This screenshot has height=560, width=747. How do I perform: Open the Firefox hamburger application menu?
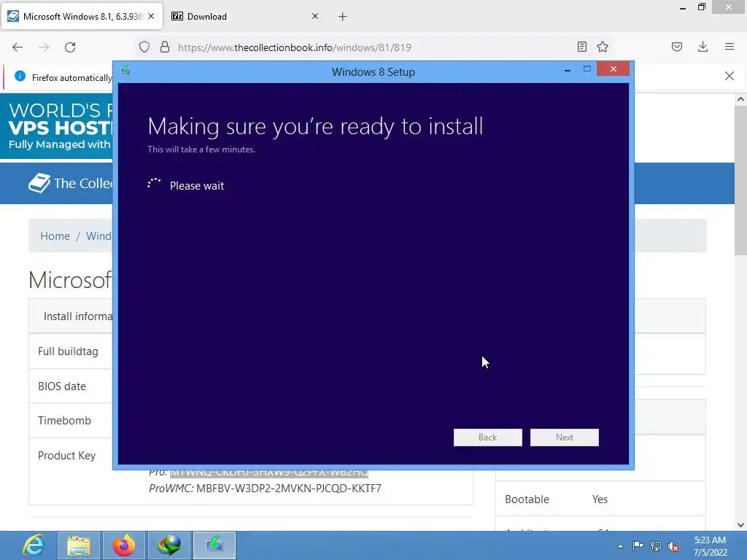(x=729, y=47)
